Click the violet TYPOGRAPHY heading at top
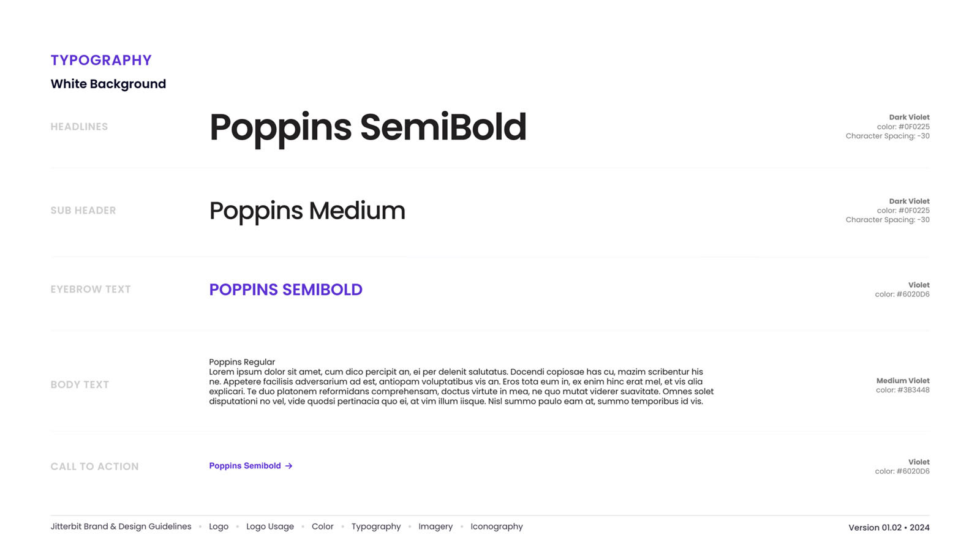980x551 pixels. coord(101,60)
